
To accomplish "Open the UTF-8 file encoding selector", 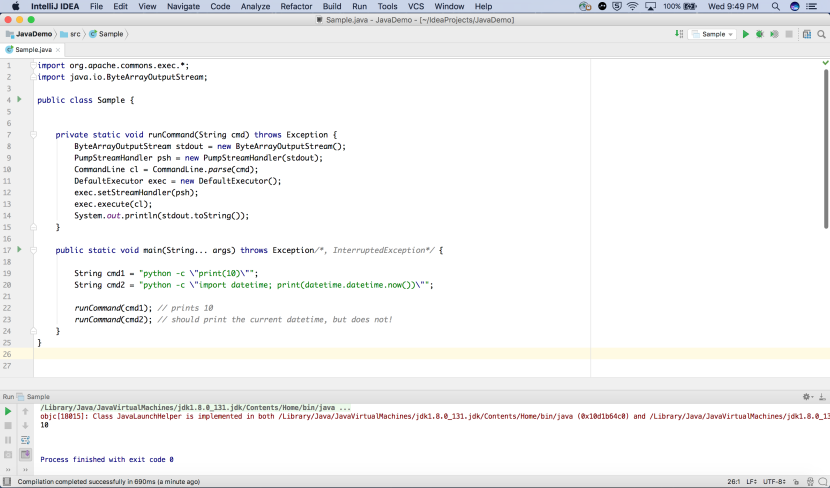I will pos(775,481).
